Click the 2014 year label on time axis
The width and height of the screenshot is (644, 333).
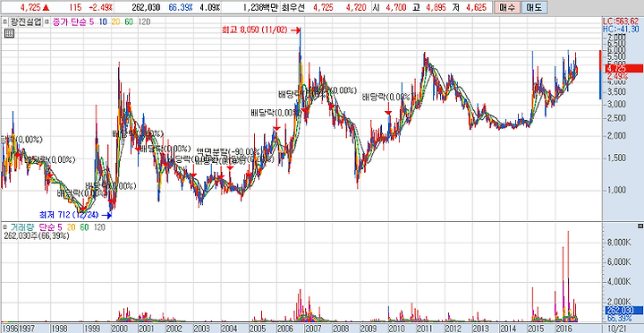pos(508,329)
